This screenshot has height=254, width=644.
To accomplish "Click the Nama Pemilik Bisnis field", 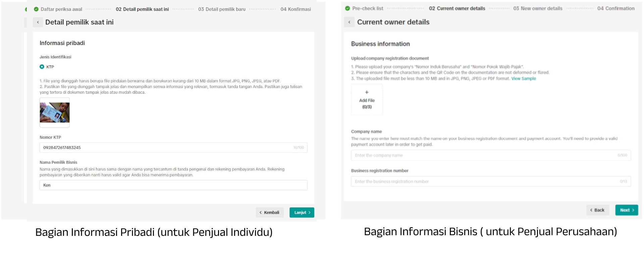I will 173,185.
